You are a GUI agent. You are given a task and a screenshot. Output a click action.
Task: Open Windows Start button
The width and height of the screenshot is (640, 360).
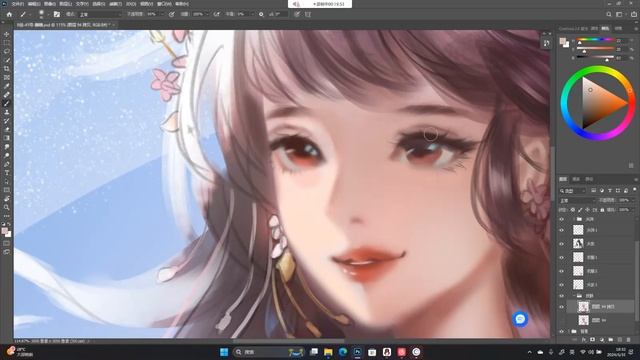[224, 352]
